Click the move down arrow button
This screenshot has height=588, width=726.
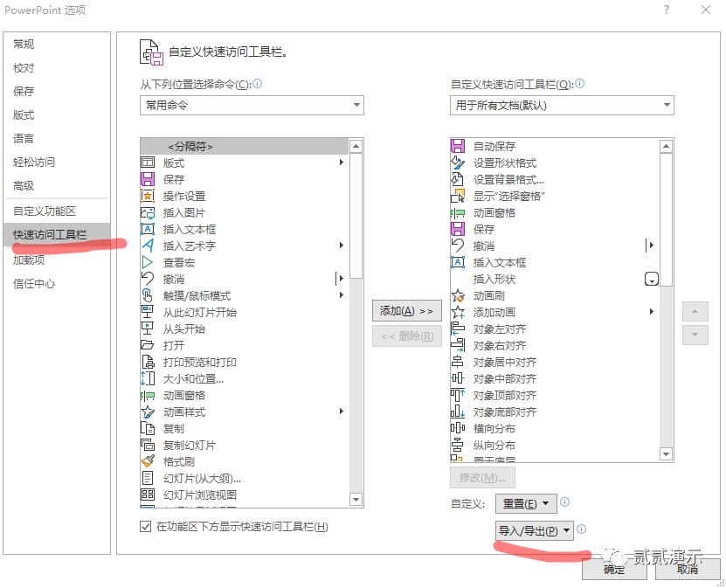pyautogui.click(x=695, y=335)
